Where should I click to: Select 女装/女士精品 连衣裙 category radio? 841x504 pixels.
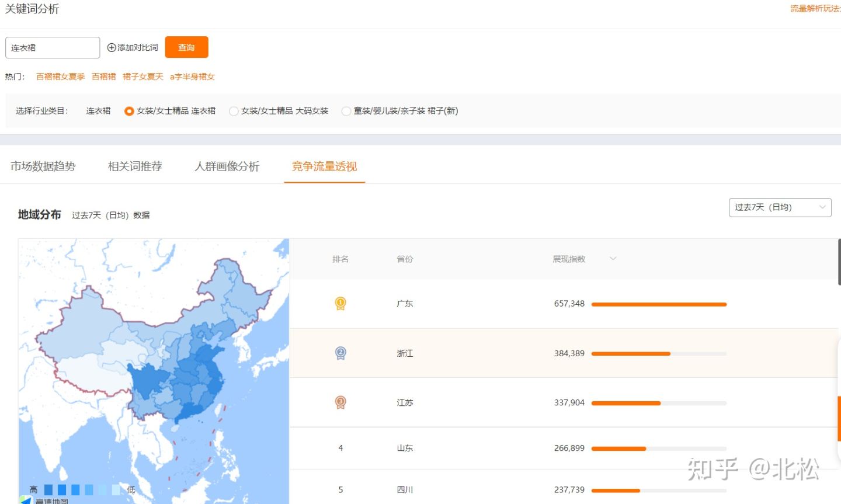coord(129,111)
